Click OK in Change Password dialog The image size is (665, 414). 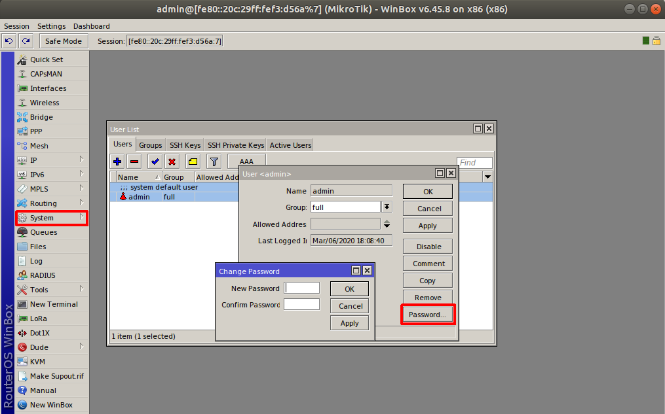[x=349, y=289]
